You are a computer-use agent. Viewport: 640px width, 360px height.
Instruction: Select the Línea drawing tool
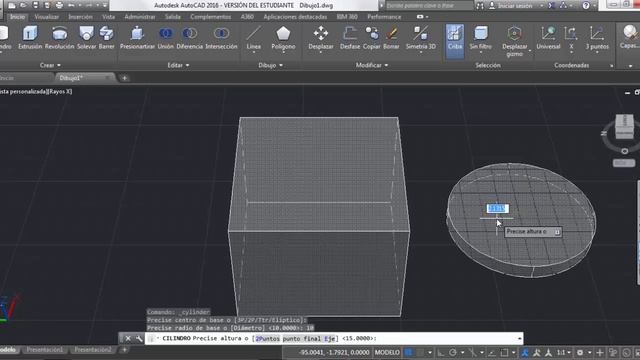pyautogui.click(x=253, y=38)
